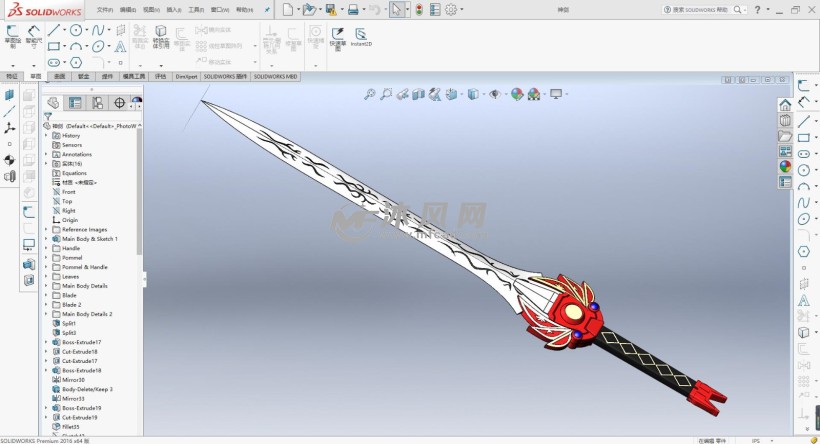Click the SOLIDWORKS help search field
The height and width of the screenshot is (444, 820).
pyautogui.click(x=698, y=9)
